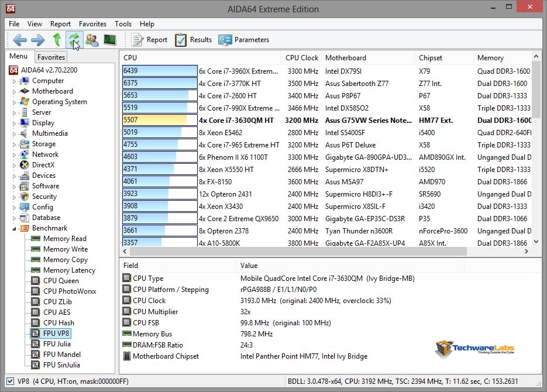Select the Motherboard tree icon
Viewport: 547px width, 392px height.
[x=25, y=91]
